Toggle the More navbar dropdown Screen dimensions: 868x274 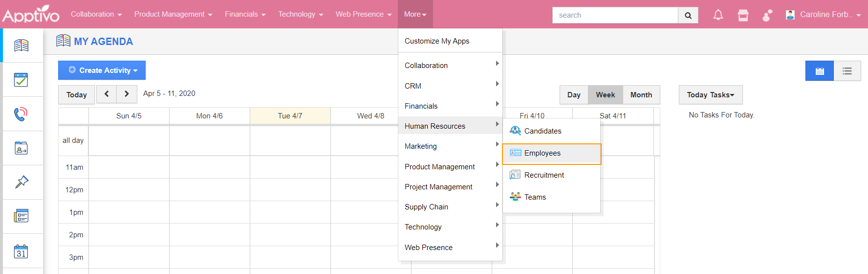coord(415,14)
